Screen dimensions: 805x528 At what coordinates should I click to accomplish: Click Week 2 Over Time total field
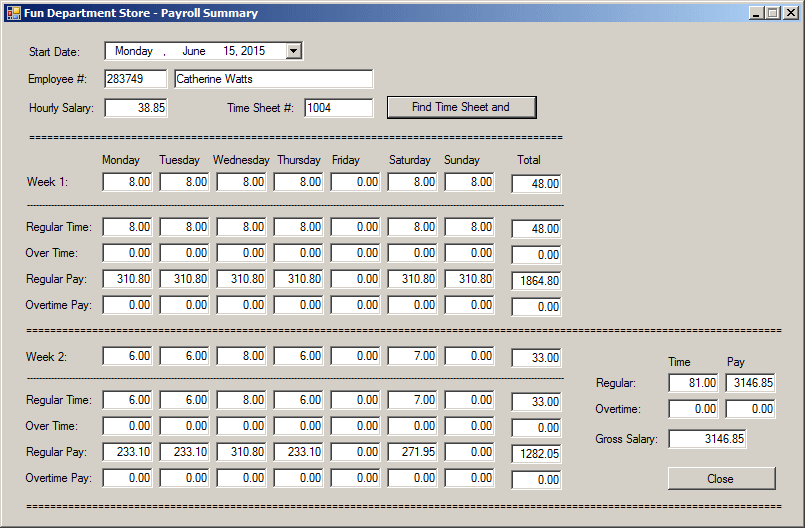(x=536, y=428)
